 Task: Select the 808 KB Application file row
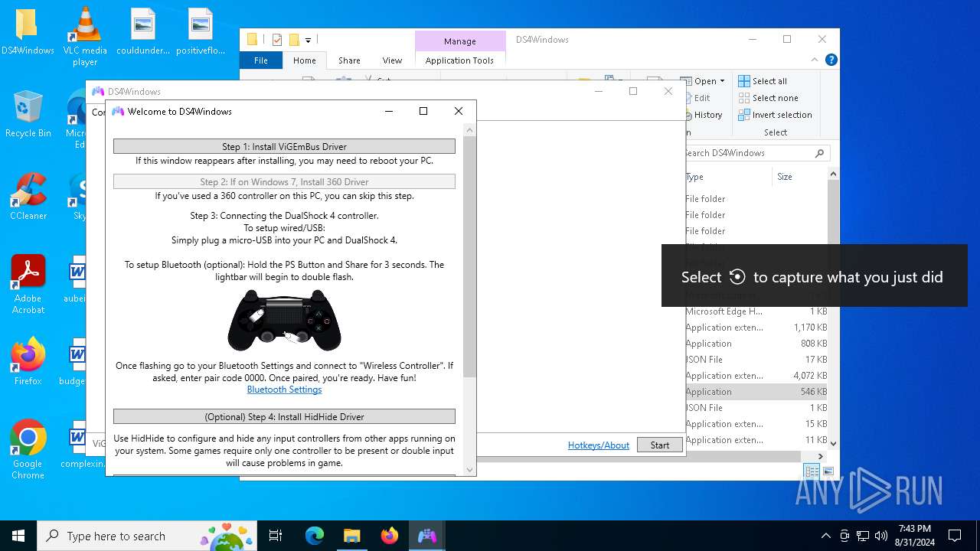tap(755, 344)
